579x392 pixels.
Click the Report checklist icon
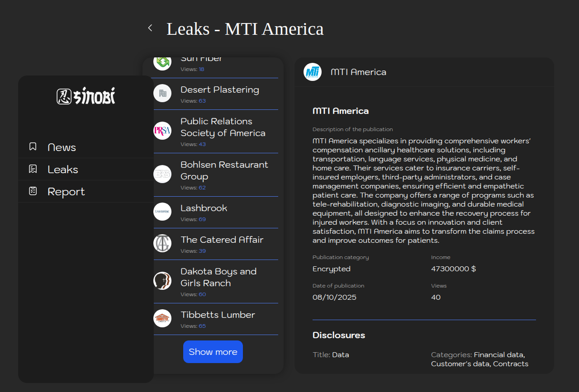(33, 191)
